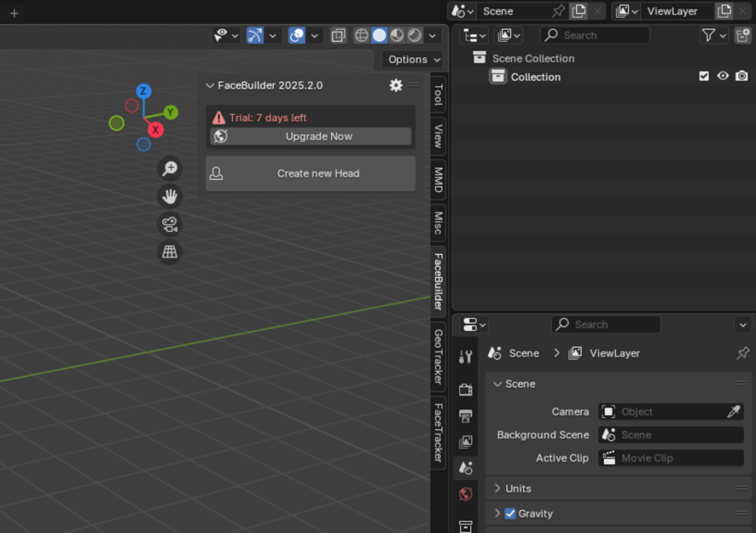The image size is (756, 533).
Task: Select wireframe viewport shading
Action: [362, 35]
